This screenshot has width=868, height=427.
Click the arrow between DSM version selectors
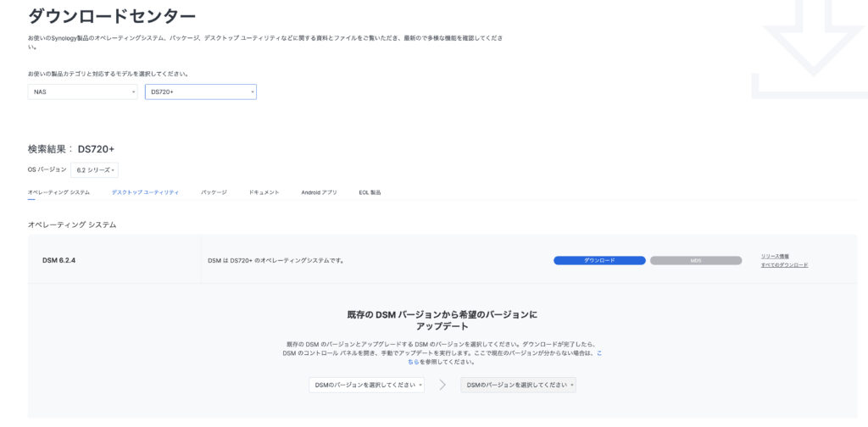442,385
